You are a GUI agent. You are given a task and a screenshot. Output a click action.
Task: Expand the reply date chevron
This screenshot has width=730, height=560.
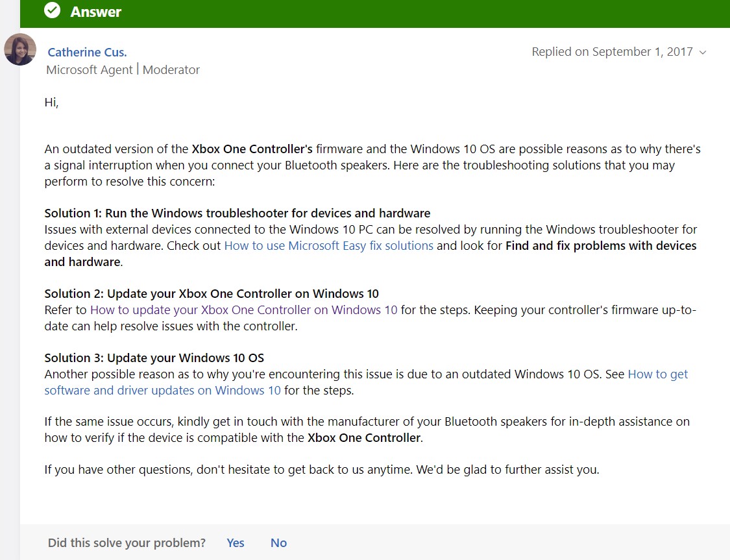703,52
